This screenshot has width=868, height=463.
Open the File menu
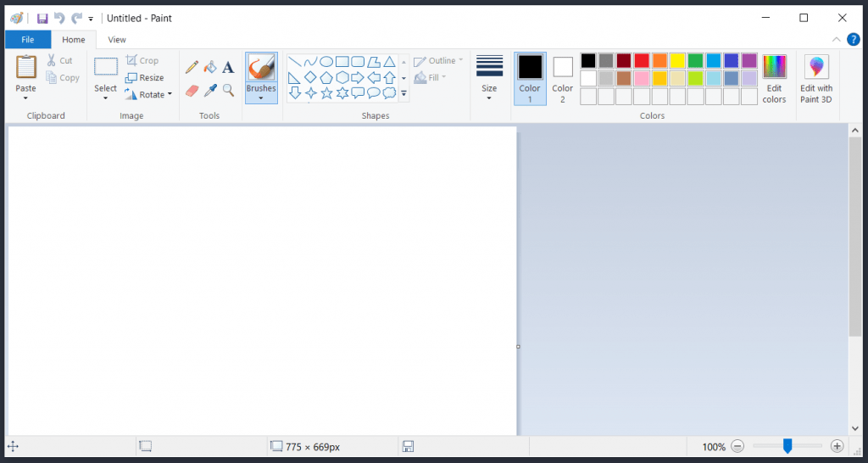point(28,39)
